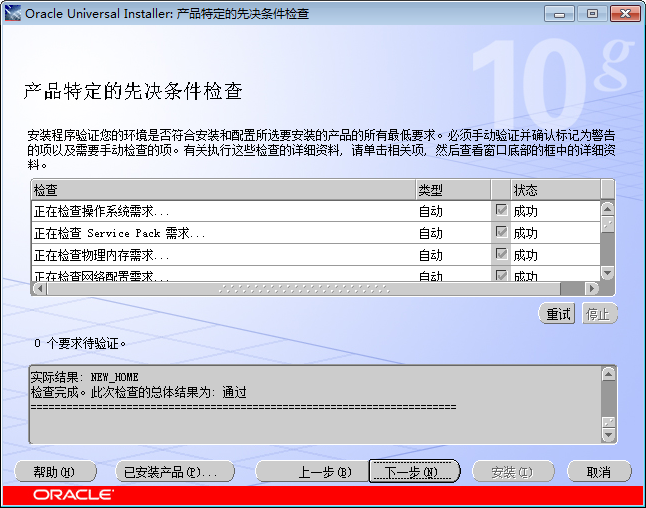Viewport: 646px width, 508px height.
Task: Toggle checkbox for 正在检查操作系统需求 row
Action: [501, 210]
